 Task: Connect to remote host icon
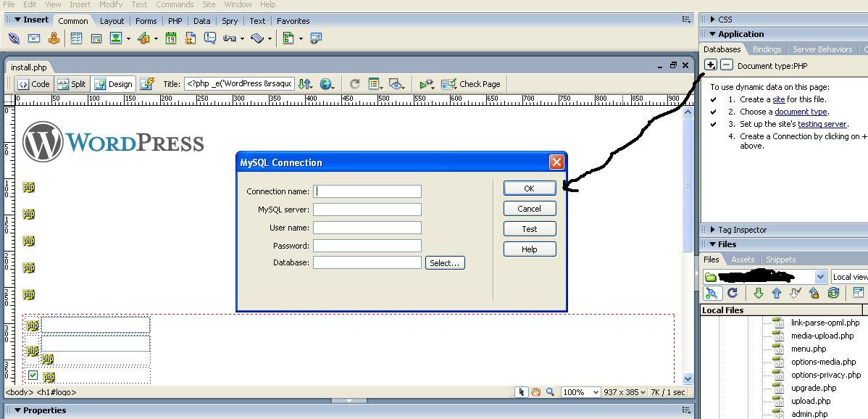(712, 293)
